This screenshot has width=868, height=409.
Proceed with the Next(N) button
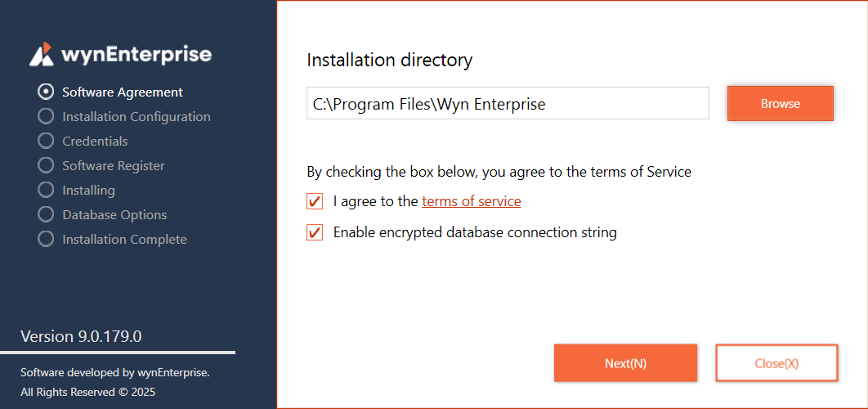(625, 363)
